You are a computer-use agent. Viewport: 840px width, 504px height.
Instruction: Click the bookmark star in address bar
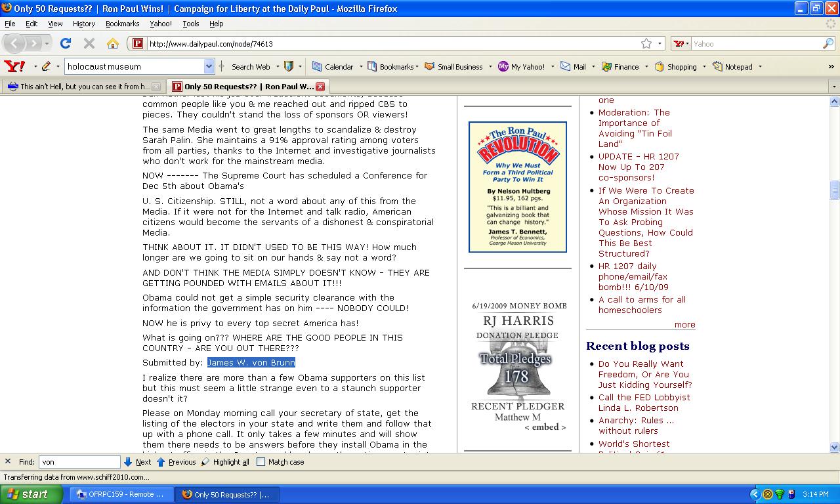pyautogui.click(x=646, y=43)
